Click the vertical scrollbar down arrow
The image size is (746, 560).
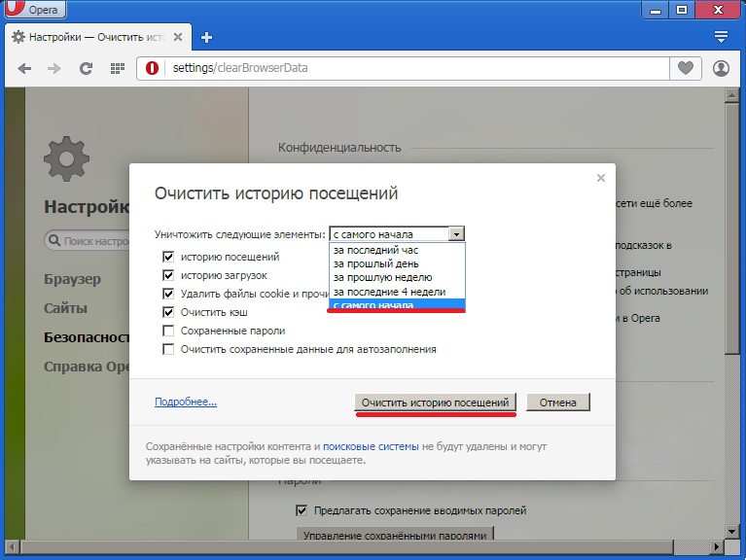coord(731,532)
